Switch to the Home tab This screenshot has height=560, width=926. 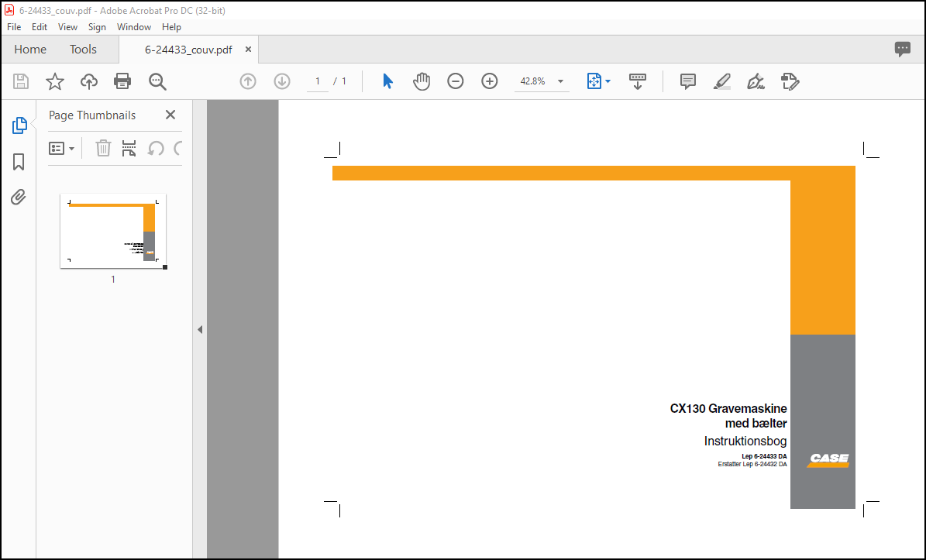[30, 50]
